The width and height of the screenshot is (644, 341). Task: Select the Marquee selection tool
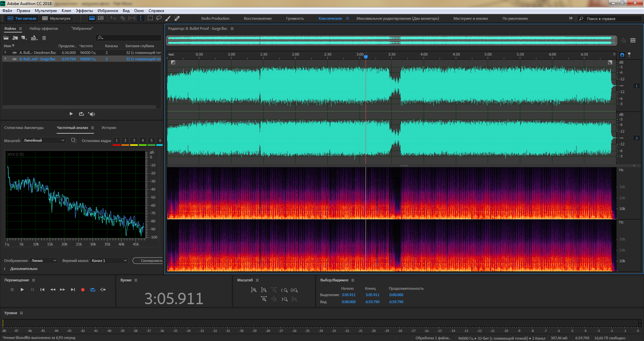150,18
